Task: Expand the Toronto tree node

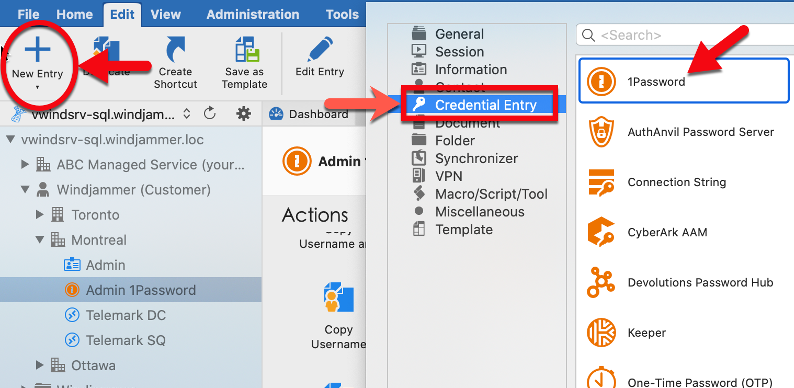Action: (x=40, y=215)
